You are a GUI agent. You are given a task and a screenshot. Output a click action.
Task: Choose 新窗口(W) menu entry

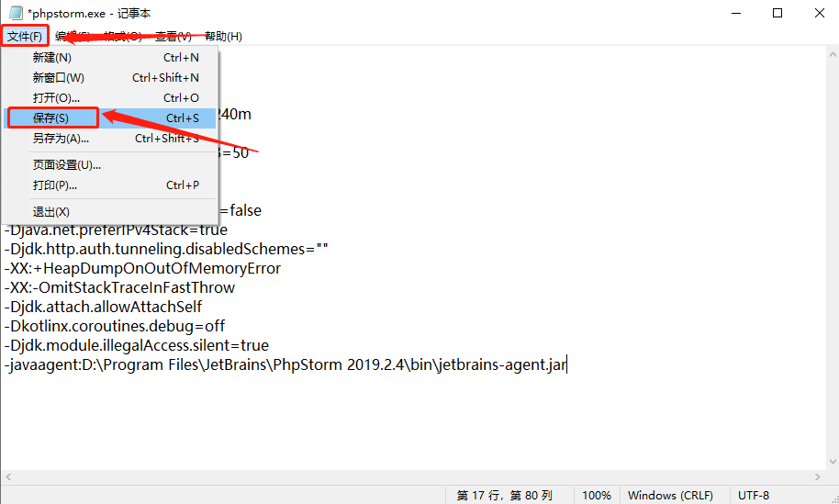[109, 78]
